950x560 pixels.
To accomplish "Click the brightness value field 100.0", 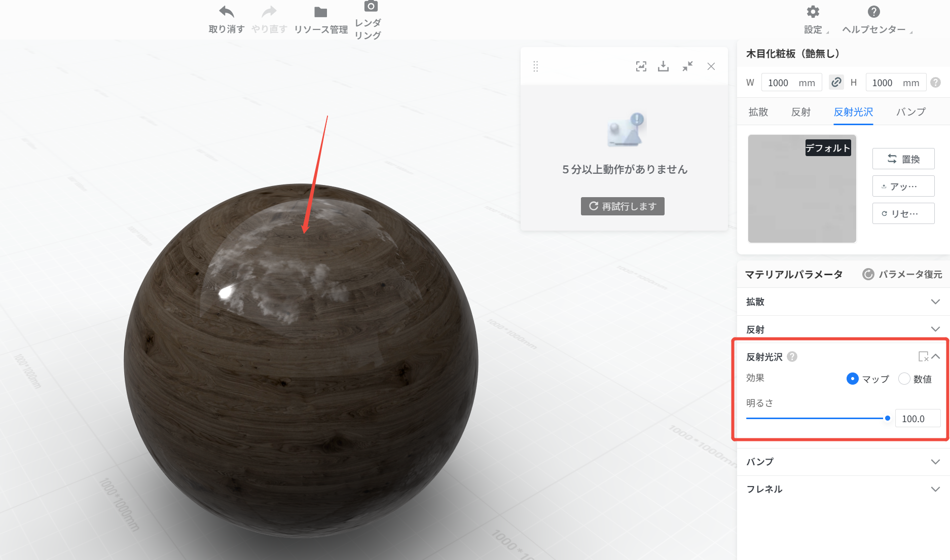I will [918, 419].
